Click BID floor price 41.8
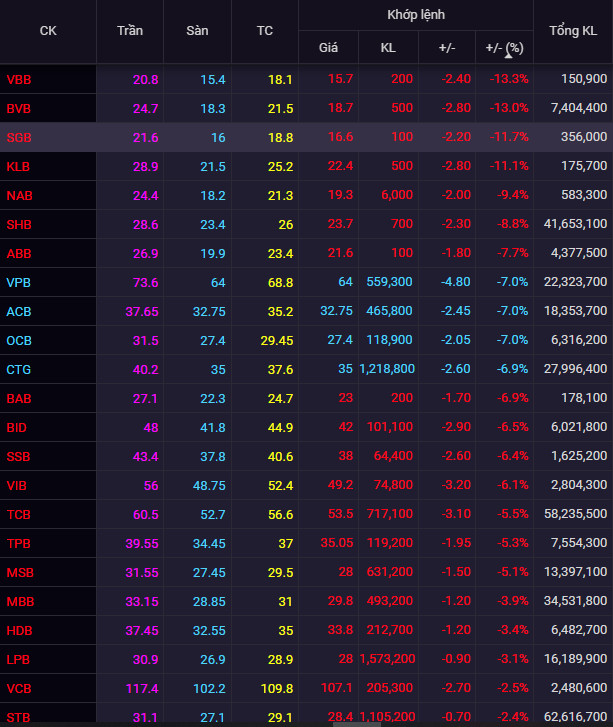613x727 pixels. [213, 427]
